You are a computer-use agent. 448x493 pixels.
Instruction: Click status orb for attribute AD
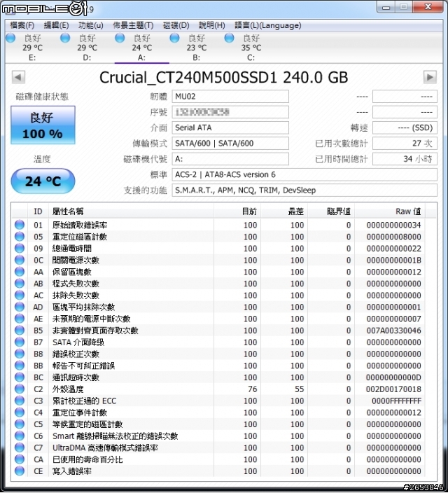pos(20,307)
